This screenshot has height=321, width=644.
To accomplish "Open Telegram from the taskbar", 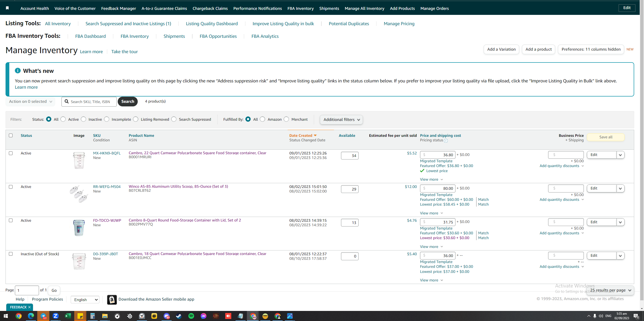I will click(43, 316).
